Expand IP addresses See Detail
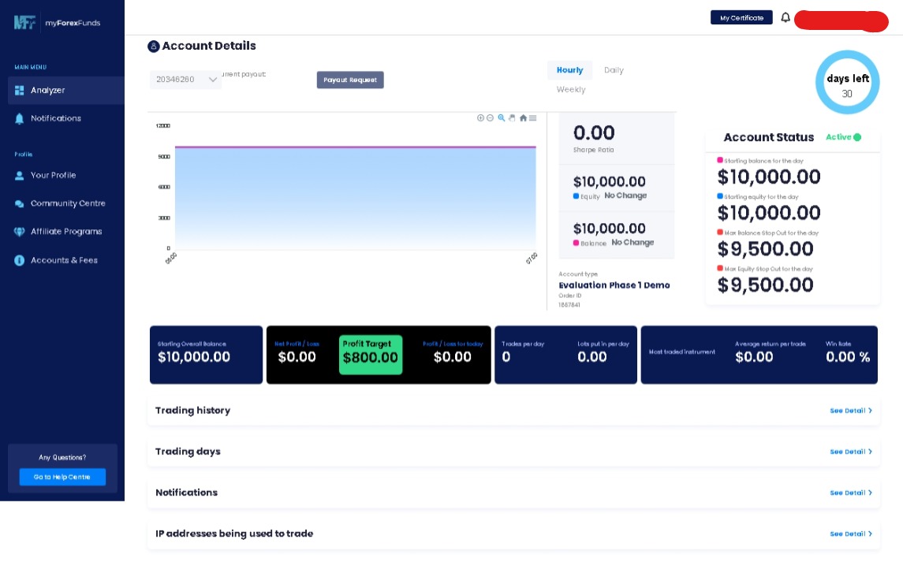This screenshot has width=903, height=588. 851,534
